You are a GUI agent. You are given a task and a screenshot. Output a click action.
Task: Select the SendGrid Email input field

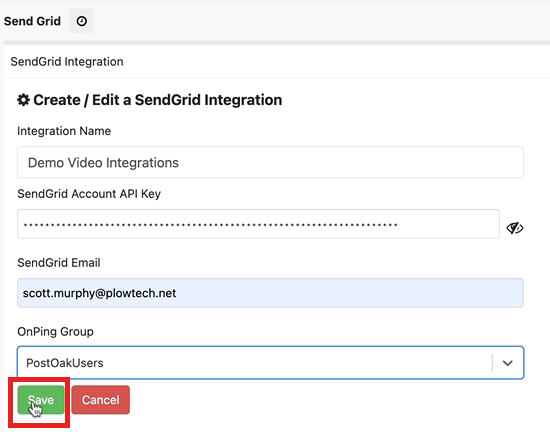pos(270,293)
